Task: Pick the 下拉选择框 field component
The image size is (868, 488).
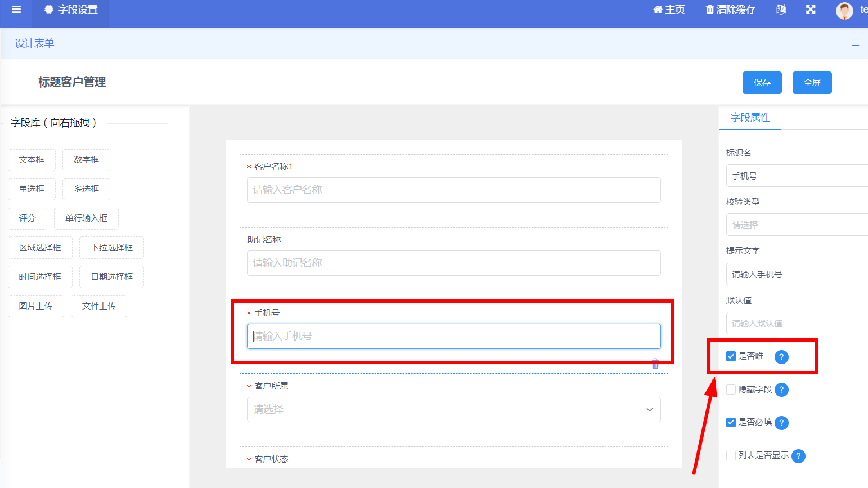Action: (x=112, y=248)
